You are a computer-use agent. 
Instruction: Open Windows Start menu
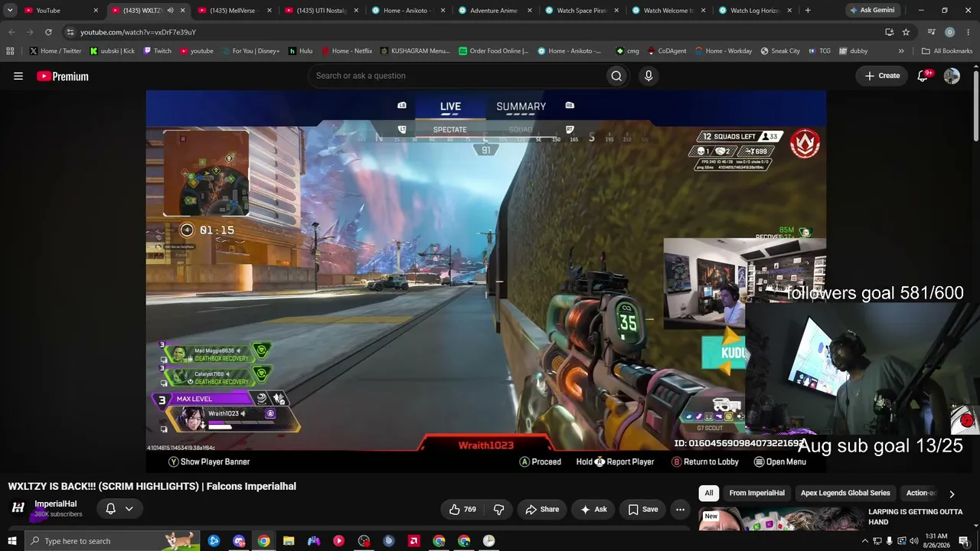click(x=11, y=541)
